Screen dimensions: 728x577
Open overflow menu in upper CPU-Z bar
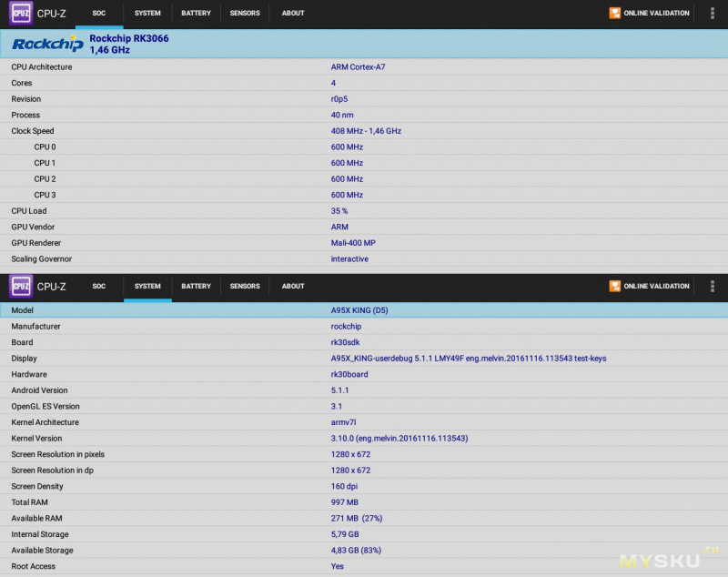[x=713, y=13]
